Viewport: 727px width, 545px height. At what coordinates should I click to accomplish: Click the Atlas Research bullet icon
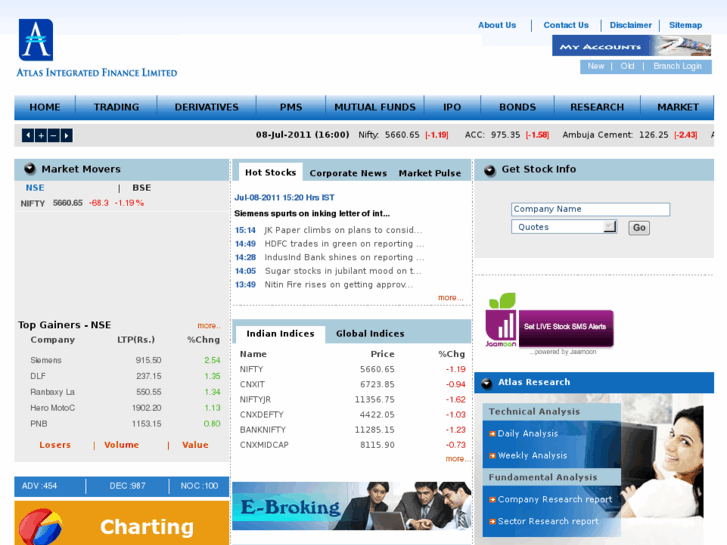pos(486,383)
